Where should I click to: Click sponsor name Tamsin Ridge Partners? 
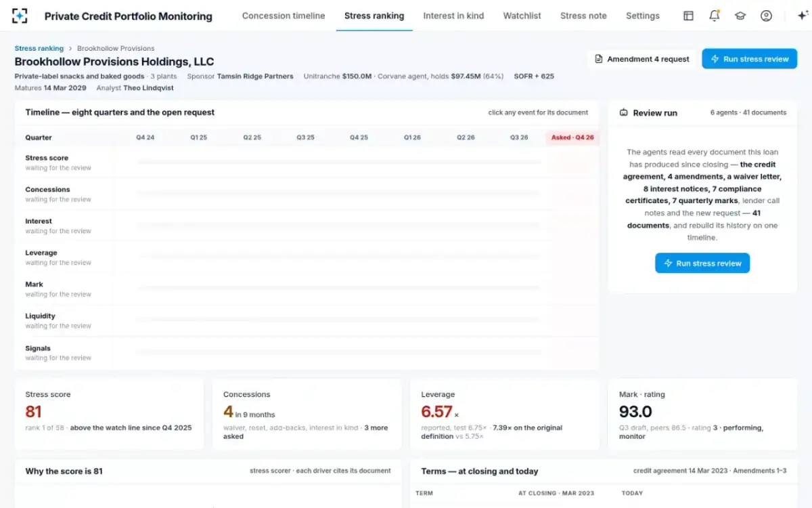click(x=255, y=77)
